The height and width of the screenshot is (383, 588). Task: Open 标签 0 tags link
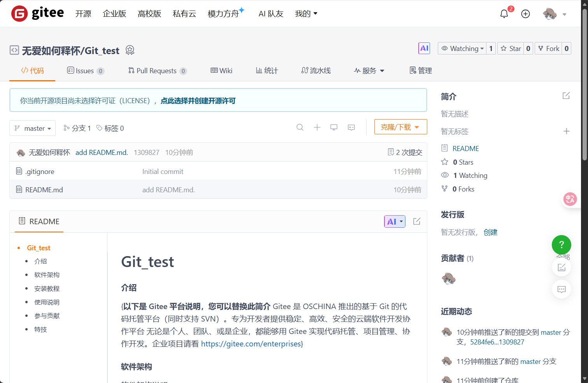click(110, 128)
